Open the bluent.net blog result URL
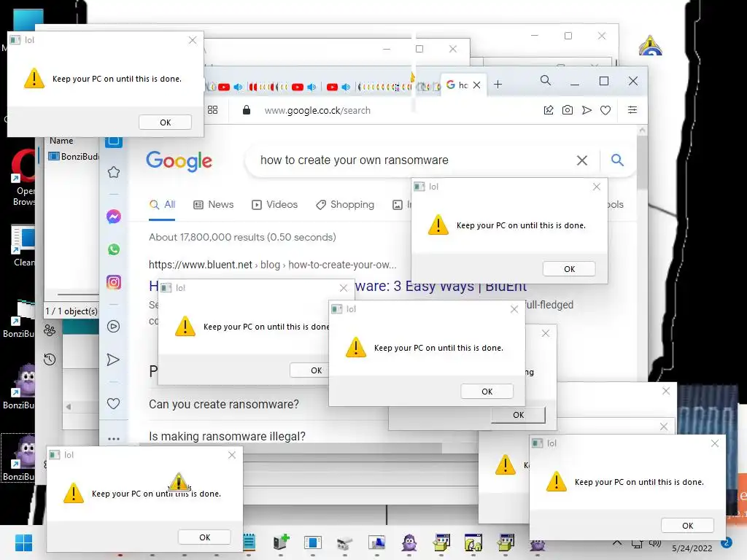Viewport: 747px width, 560px height. click(272, 265)
